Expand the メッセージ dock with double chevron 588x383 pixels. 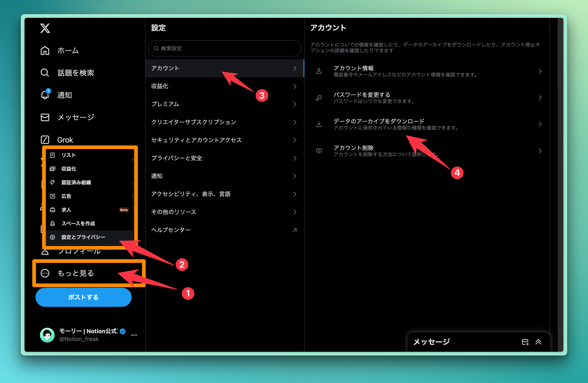click(x=538, y=342)
